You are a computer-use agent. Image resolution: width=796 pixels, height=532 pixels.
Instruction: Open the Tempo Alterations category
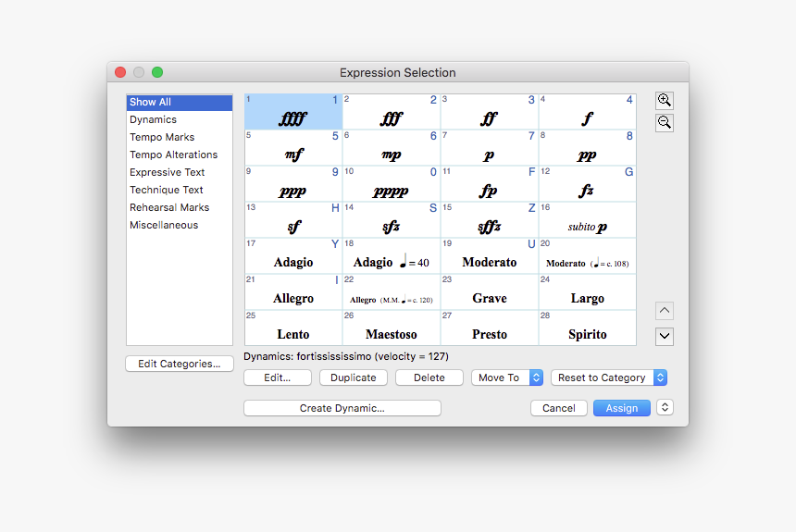(x=180, y=155)
